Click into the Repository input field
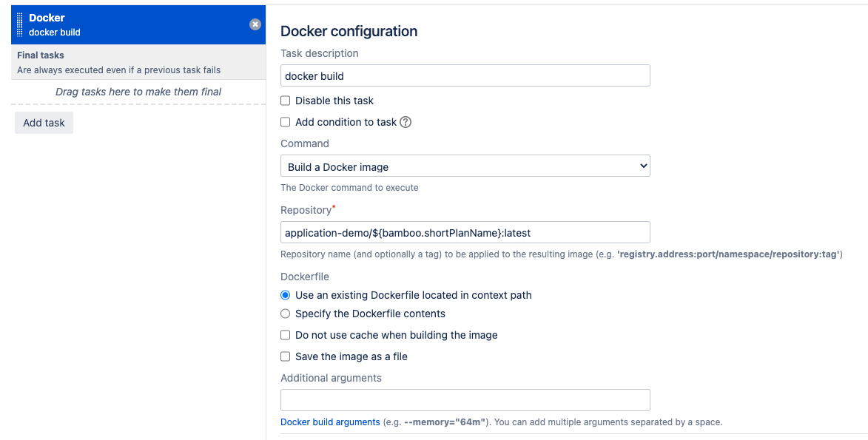The width and height of the screenshot is (868, 440). (465, 232)
